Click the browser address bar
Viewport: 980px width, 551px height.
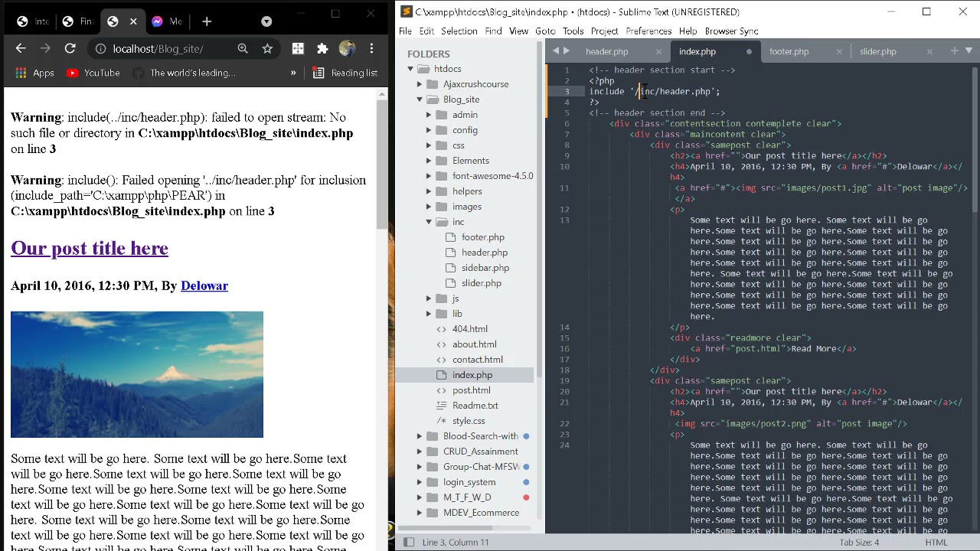pyautogui.click(x=158, y=49)
